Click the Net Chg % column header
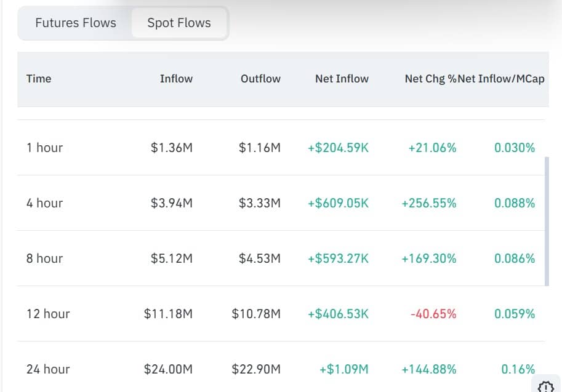The image size is (562, 392). click(430, 79)
